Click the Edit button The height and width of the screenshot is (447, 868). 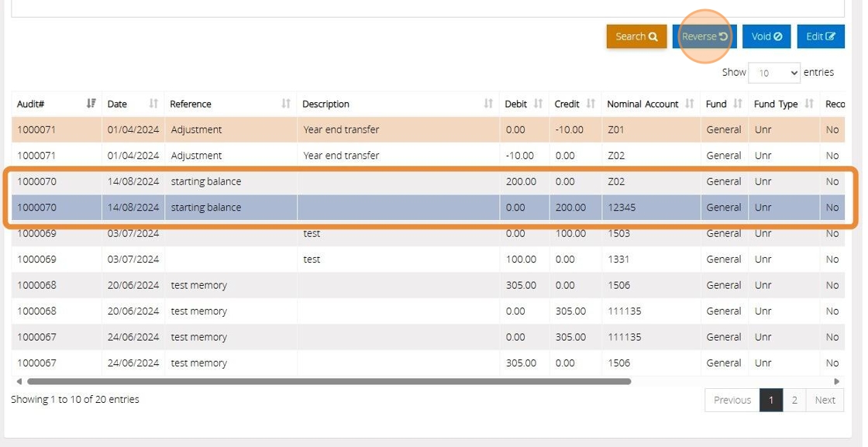(821, 36)
